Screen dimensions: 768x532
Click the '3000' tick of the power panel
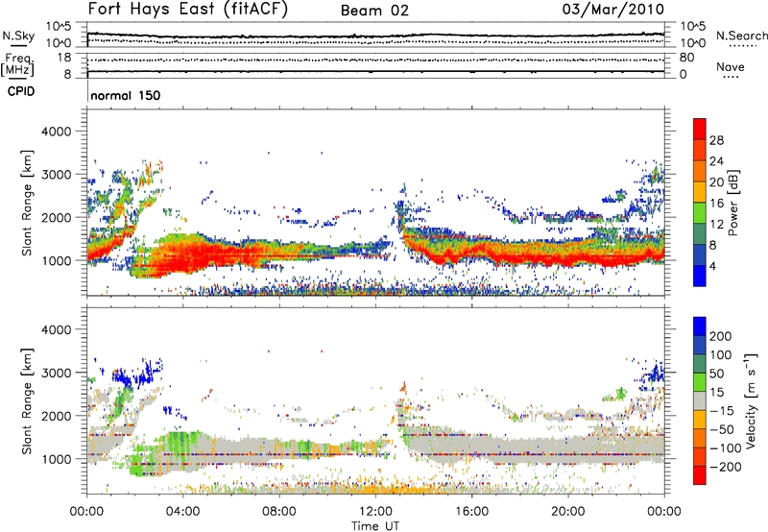coord(56,175)
